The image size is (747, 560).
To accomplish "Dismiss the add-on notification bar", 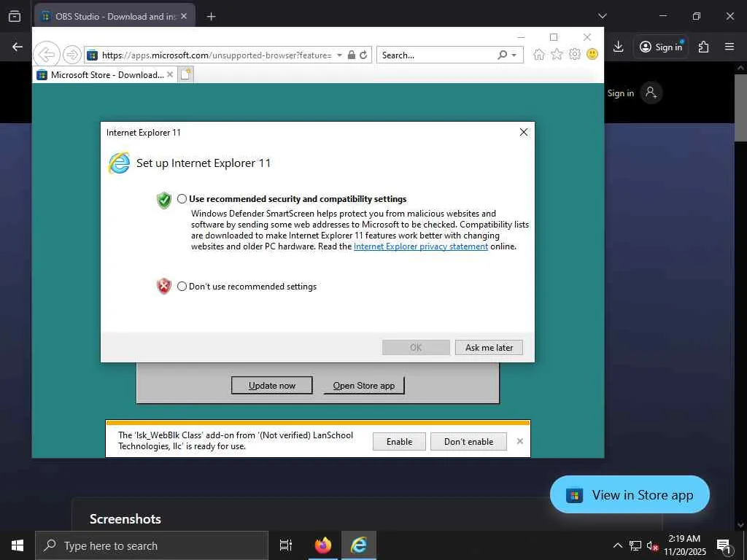I will click(x=519, y=441).
